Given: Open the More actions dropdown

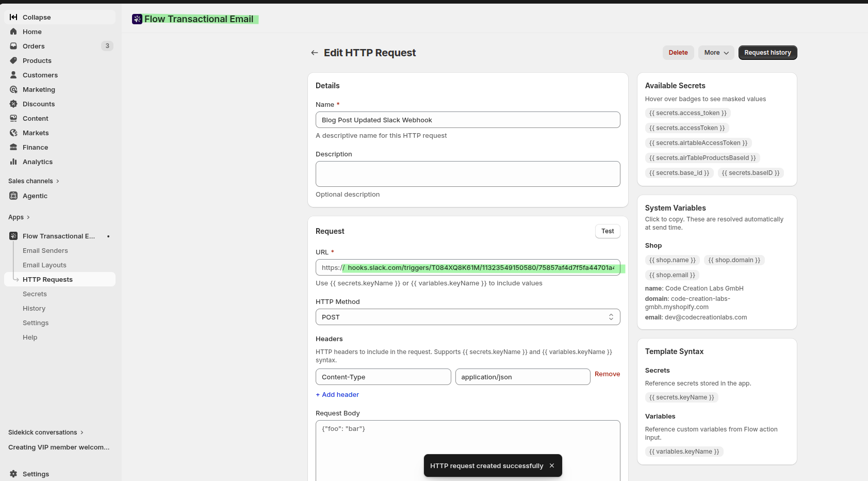Looking at the screenshot, I should (x=716, y=53).
